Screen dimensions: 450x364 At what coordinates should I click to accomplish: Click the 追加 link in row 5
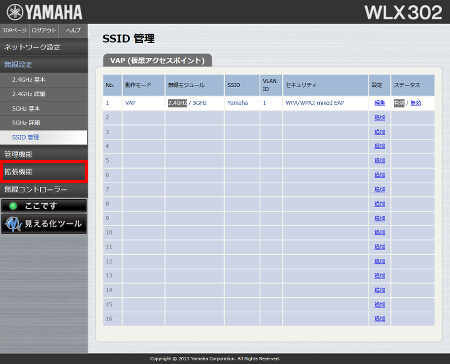tap(380, 160)
